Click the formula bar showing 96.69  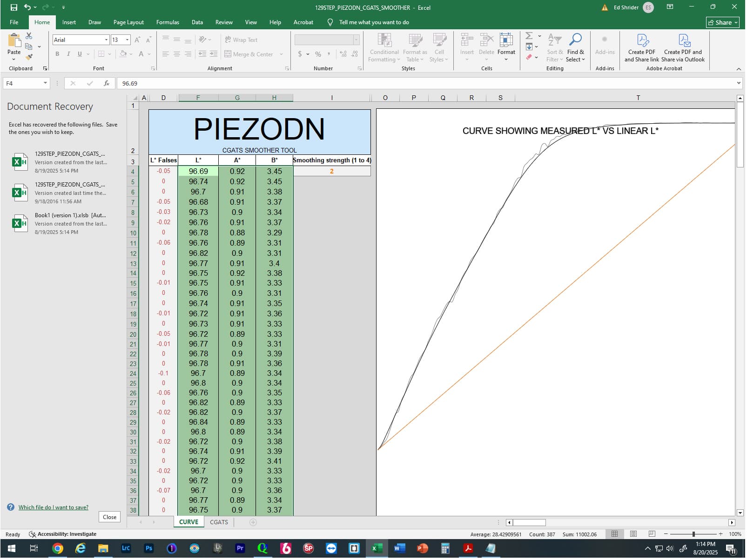click(426, 84)
